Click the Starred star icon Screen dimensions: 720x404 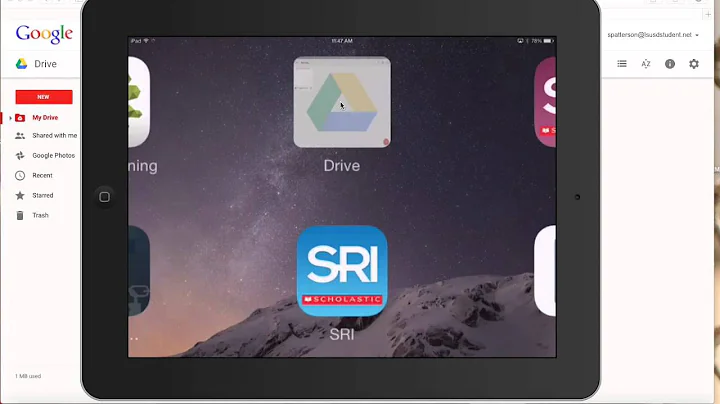click(20, 196)
